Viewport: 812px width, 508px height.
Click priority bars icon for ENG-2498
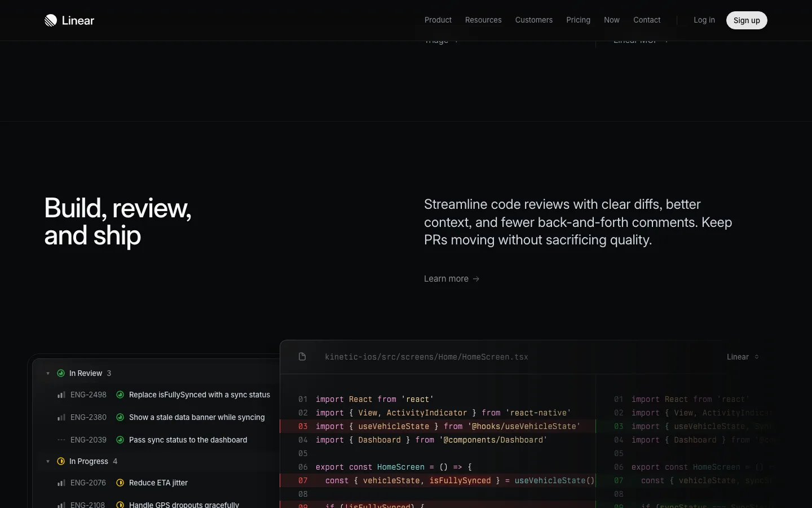pyautogui.click(x=61, y=395)
